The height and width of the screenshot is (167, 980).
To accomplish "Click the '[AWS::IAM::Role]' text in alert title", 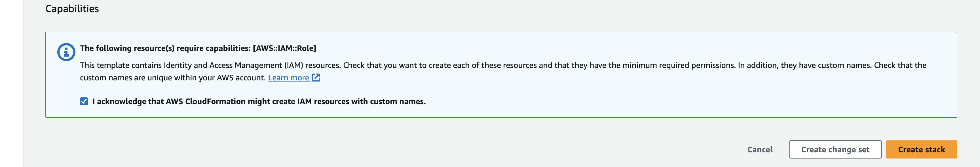I will coord(285,48).
